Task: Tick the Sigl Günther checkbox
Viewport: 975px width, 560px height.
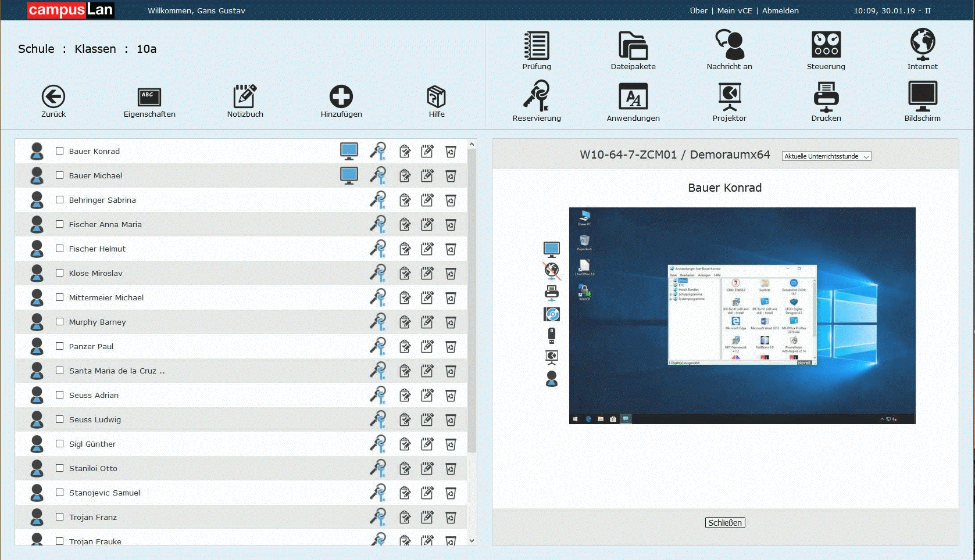Action: pos(59,444)
